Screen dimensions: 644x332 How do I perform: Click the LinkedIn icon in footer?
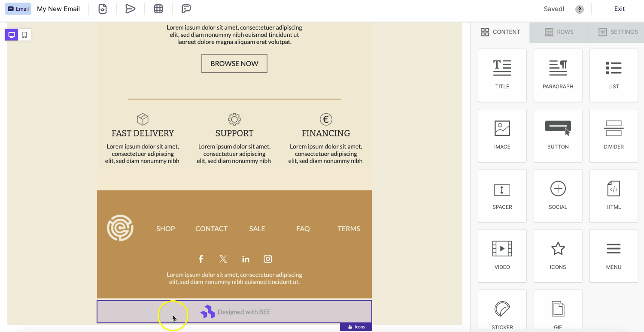(x=246, y=259)
